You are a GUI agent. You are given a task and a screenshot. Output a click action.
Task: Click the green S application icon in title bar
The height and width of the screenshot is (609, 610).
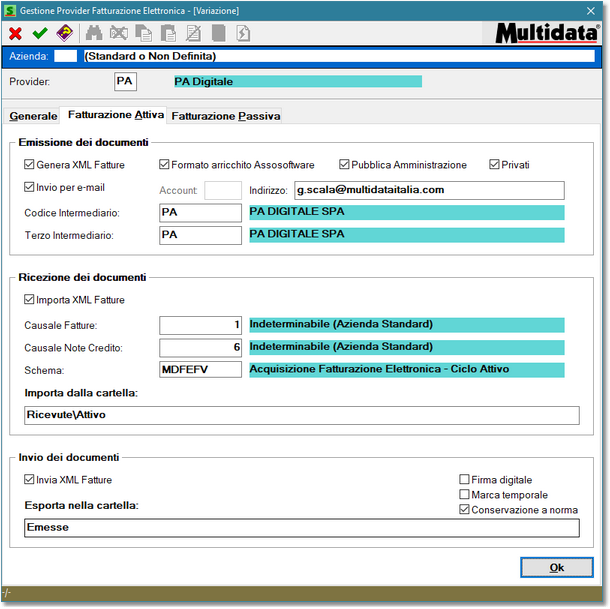(x=10, y=11)
